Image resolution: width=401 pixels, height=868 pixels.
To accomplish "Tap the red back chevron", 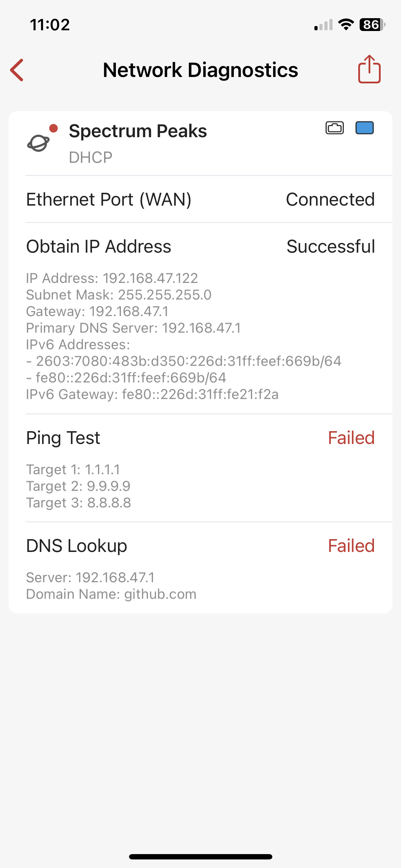I will tap(17, 70).
